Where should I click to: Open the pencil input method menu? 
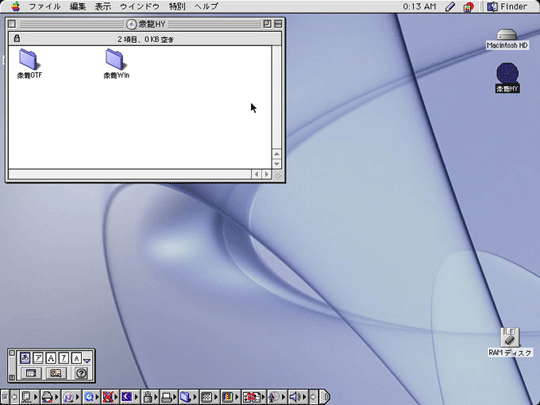(x=450, y=7)
